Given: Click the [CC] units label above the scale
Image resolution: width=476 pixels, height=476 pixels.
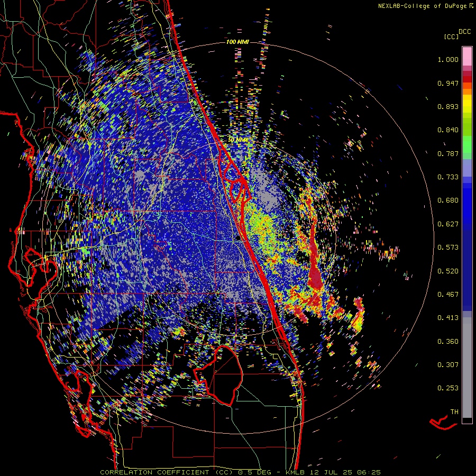Looking at the screenshot, I should coord(451,36).
